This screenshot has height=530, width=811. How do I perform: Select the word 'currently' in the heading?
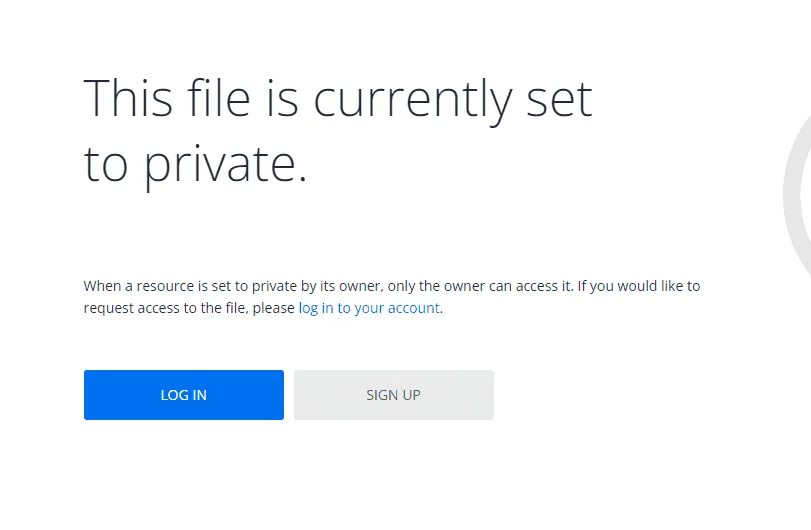(413, 101)
